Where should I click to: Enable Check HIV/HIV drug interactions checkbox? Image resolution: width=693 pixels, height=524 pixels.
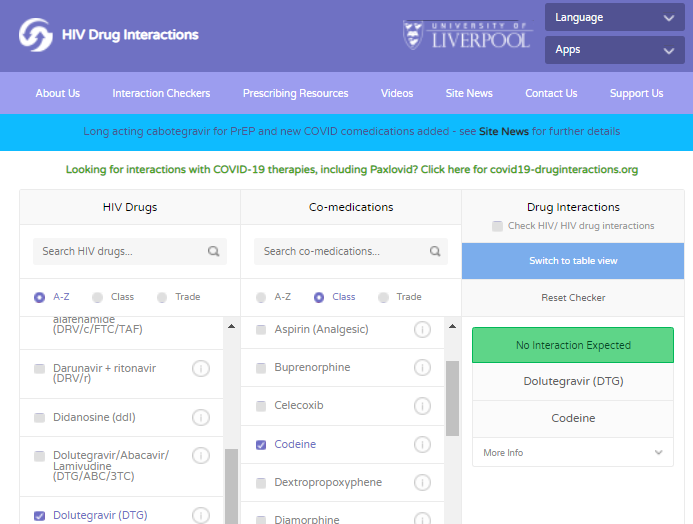(x=498, y=226)
